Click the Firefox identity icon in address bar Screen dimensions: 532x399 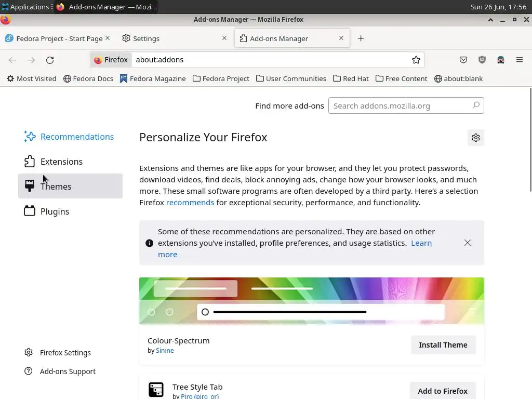click(98, 60)
